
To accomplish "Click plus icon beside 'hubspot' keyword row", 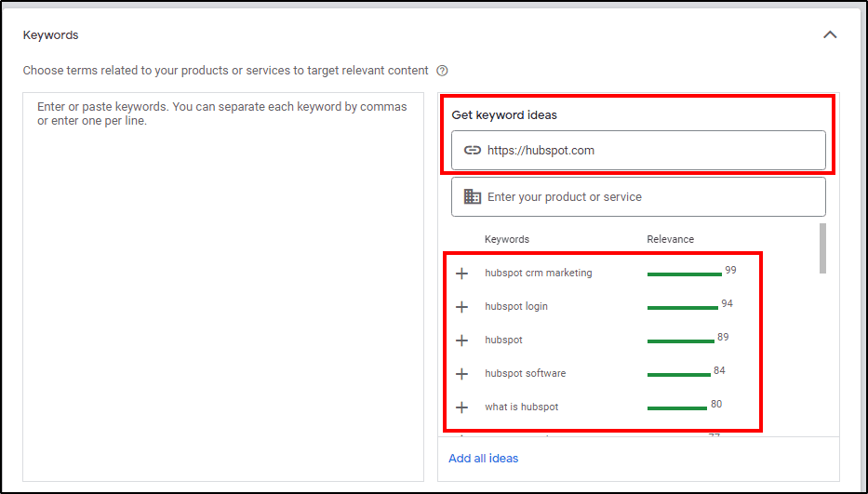I will 461,340.
